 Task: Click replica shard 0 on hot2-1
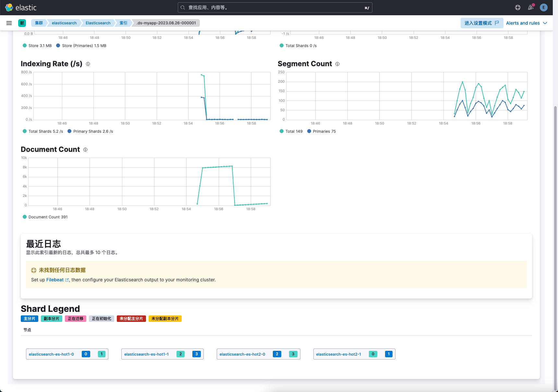(373, 354)
